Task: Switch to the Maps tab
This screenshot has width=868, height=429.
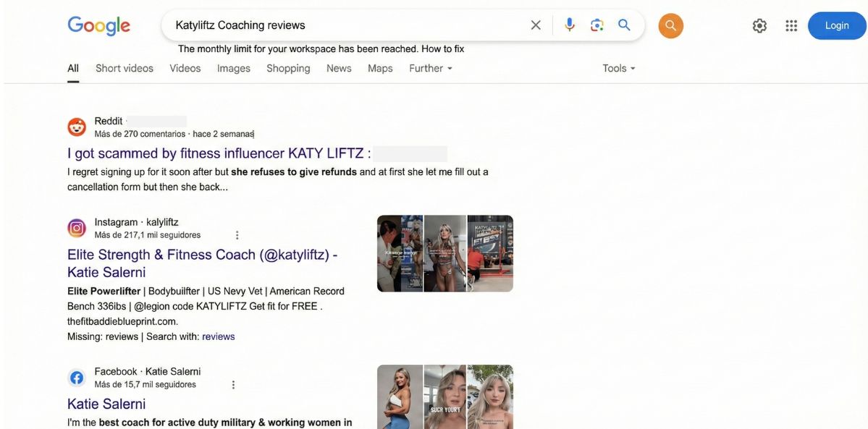Action: (x=380, y=68)
